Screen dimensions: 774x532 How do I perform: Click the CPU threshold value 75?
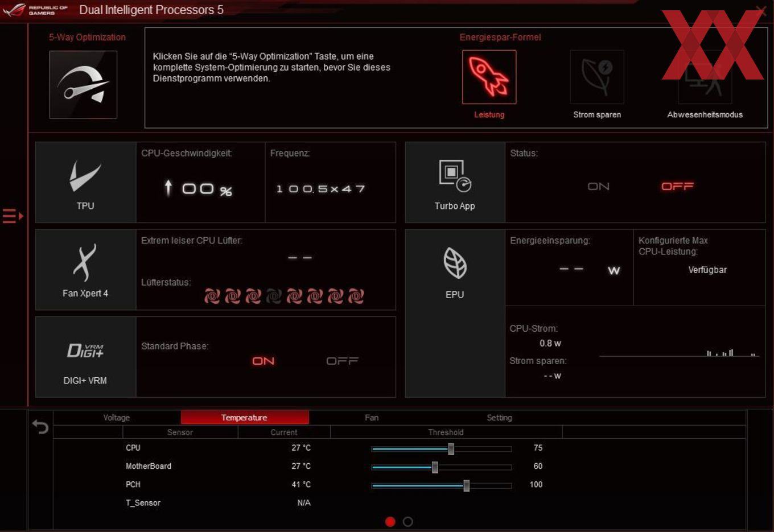[538, 448]
